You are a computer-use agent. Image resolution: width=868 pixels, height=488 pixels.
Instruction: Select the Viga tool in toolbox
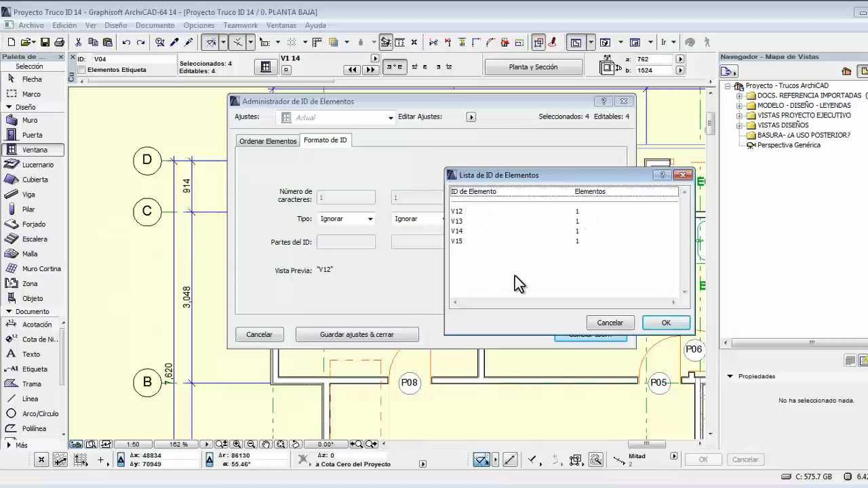[33, 195]
